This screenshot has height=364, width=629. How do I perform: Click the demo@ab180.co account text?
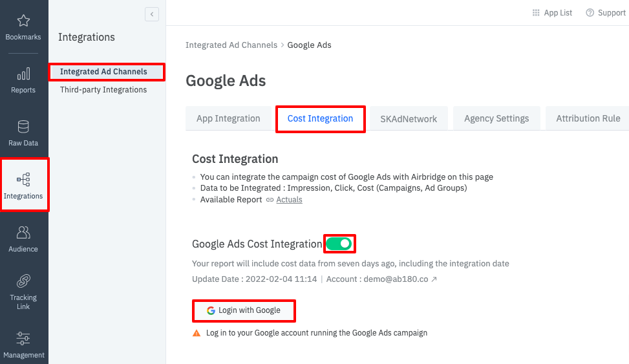point(396,279)
